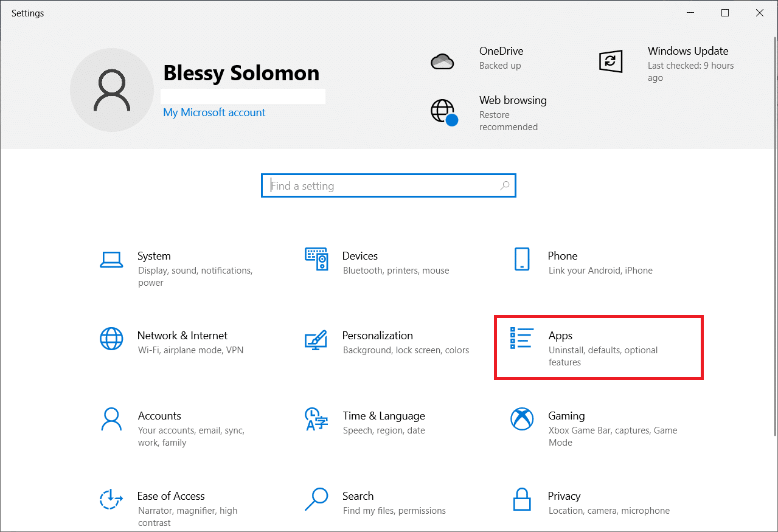Maximize the Settings window
This screenshot has height=532, width=778.
(x=725, y=13)
